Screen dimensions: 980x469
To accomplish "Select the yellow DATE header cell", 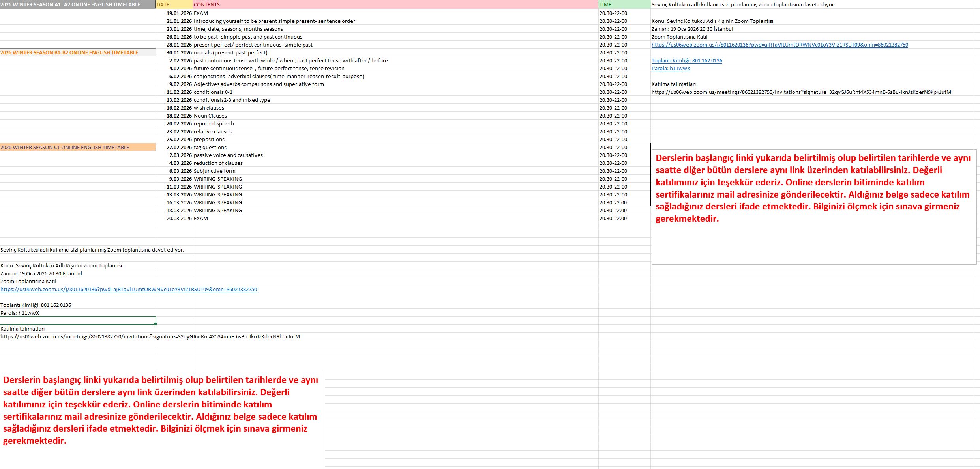I will point(174,5).
